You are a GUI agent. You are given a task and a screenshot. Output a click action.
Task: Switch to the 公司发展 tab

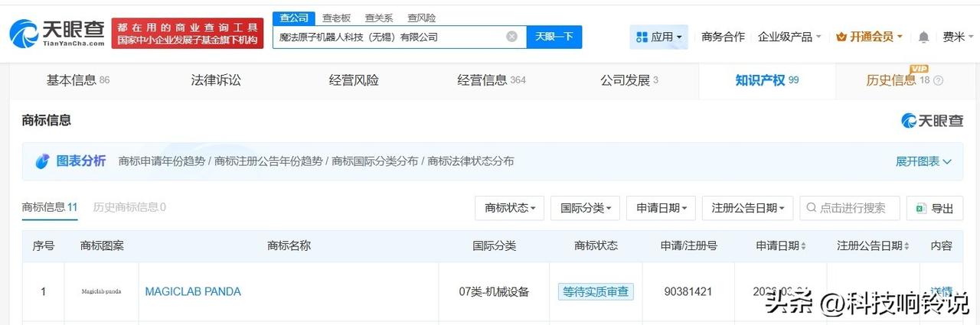click(x=629, y=80)
